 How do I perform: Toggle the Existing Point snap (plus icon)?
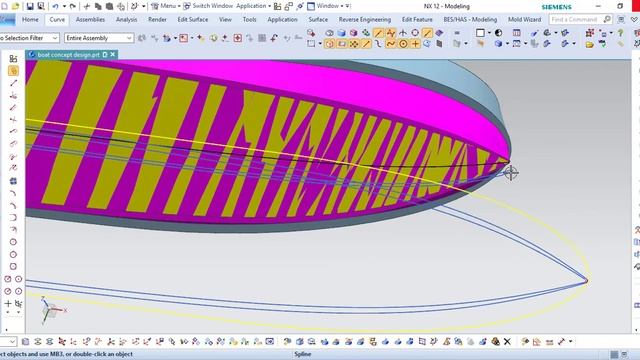click(x=415, y=44)
